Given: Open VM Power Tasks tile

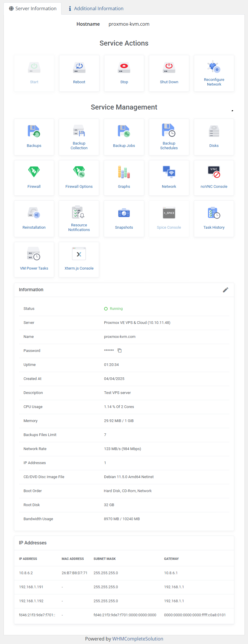Looking at the screenshot, I should click(34, 260).
